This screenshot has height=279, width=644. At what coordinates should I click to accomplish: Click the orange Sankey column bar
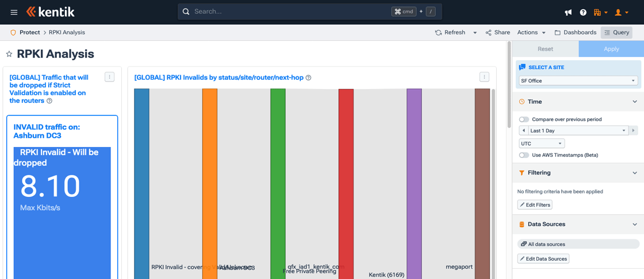coord(209,184)
